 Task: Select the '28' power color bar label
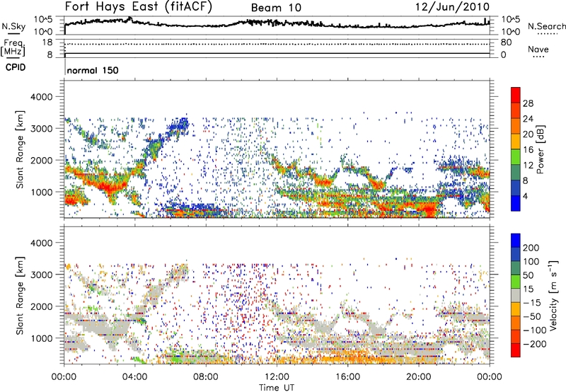(528, 103)
